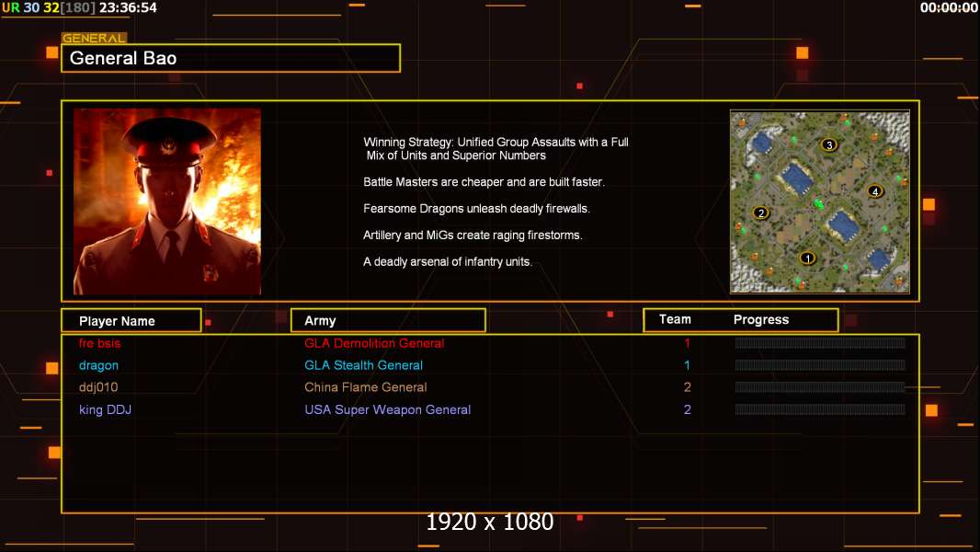This screenshot has width=980, height=552.
Task: Click start position marker 2 on minimap
Action: click(760, 213)
